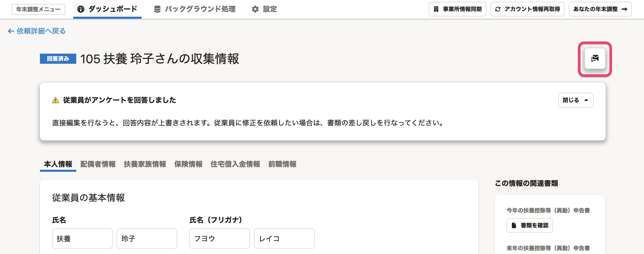Switch to the 配偶者情報 tab
The width and height of the screenshot is (644, 254).
click(98, 164)
